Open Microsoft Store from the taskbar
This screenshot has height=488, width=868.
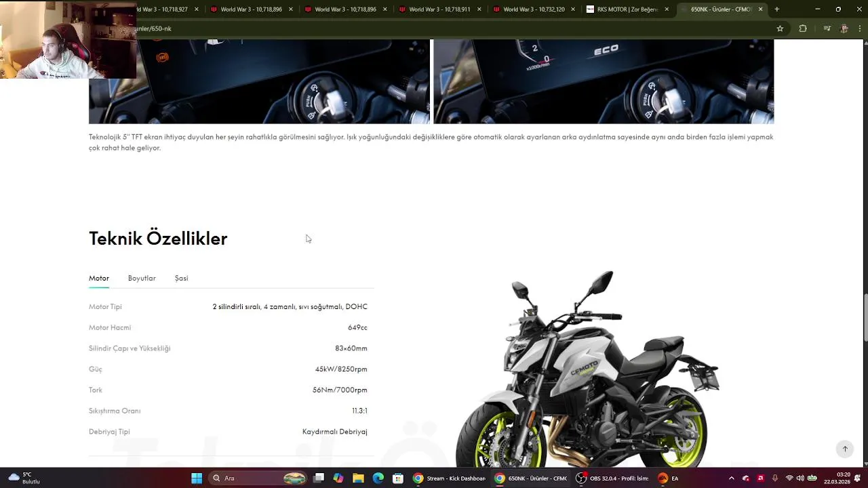[x=398, y=479]
